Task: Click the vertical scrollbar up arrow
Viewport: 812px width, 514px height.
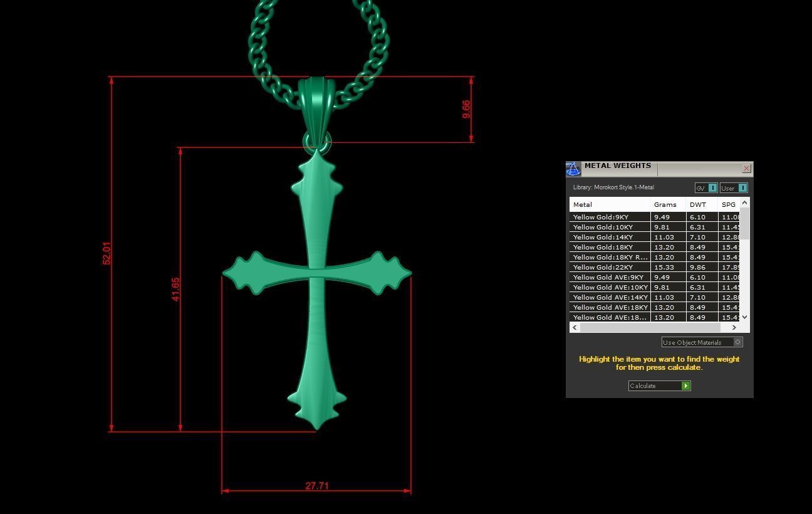Action: point(744,202)
